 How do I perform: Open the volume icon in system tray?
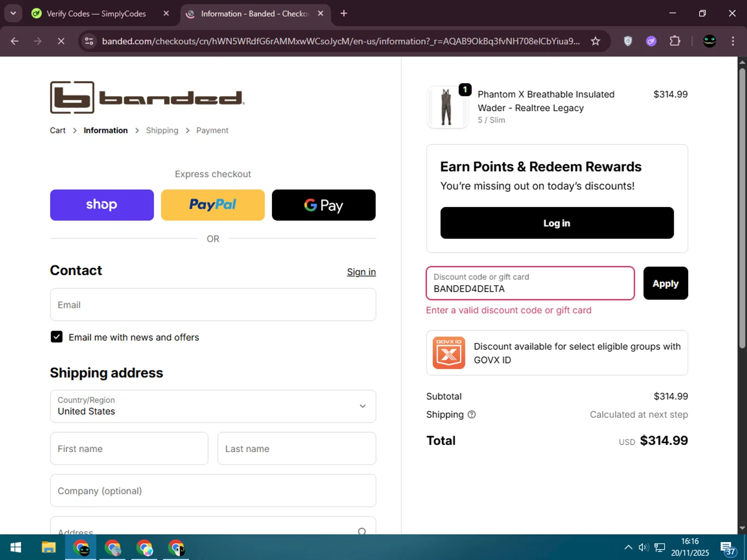pyautogui.click(x=643, y=548)
